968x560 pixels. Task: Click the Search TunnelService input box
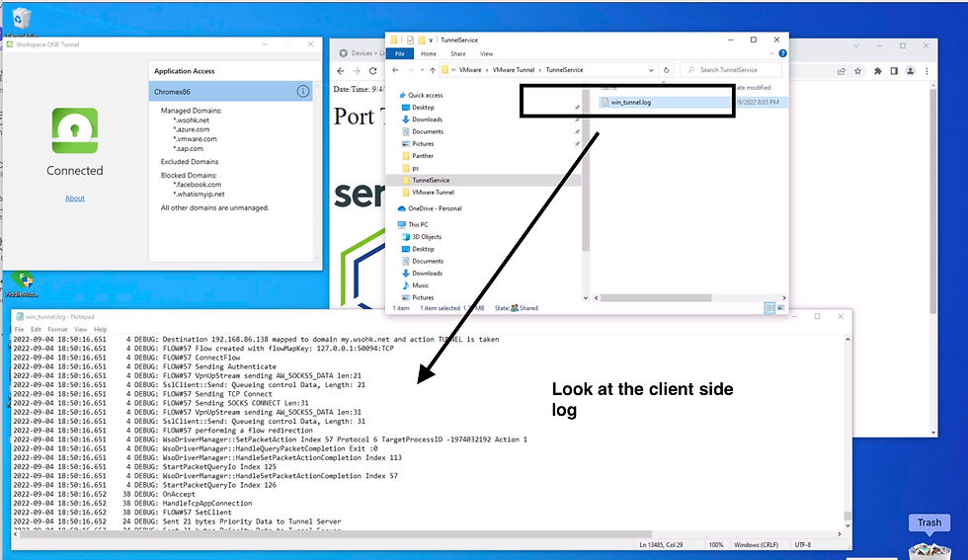[x=731, y=70]
